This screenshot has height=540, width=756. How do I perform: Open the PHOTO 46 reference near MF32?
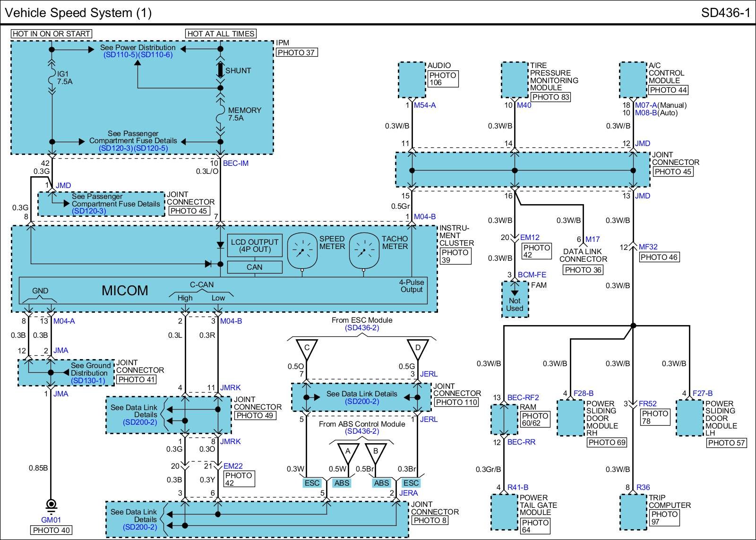pyautogui.click(x=659, y=257)
